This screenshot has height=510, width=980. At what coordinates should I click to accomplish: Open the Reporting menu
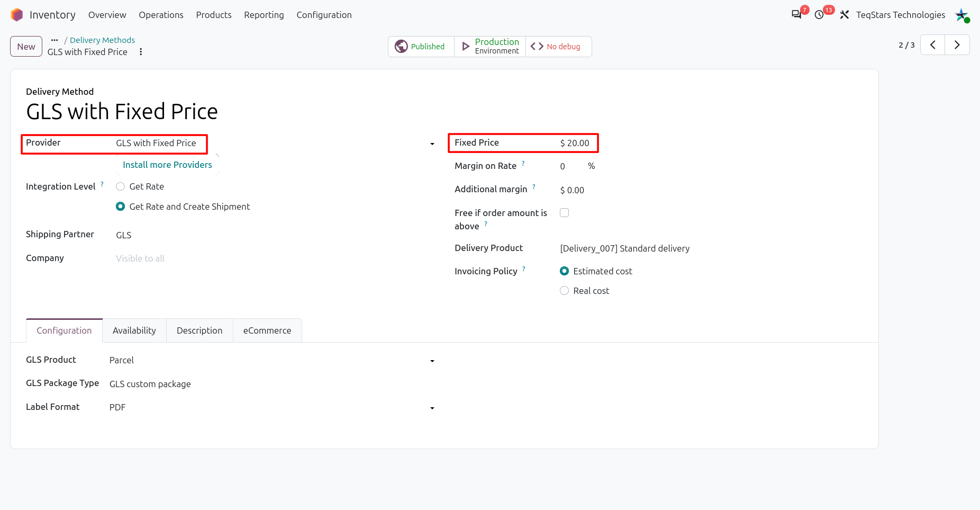click(264, 15)
